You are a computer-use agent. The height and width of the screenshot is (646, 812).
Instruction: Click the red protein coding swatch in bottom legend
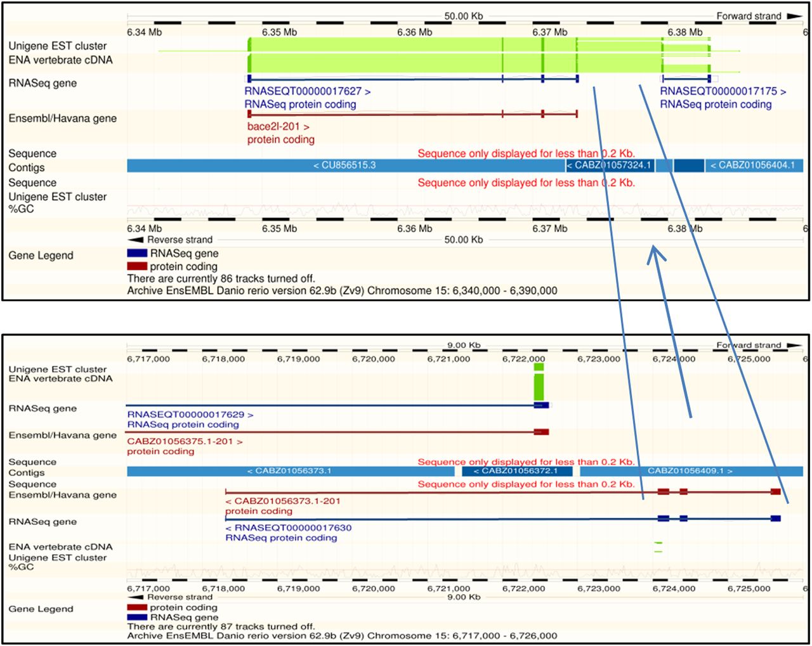pyautogui.click(x=137, y=607)
